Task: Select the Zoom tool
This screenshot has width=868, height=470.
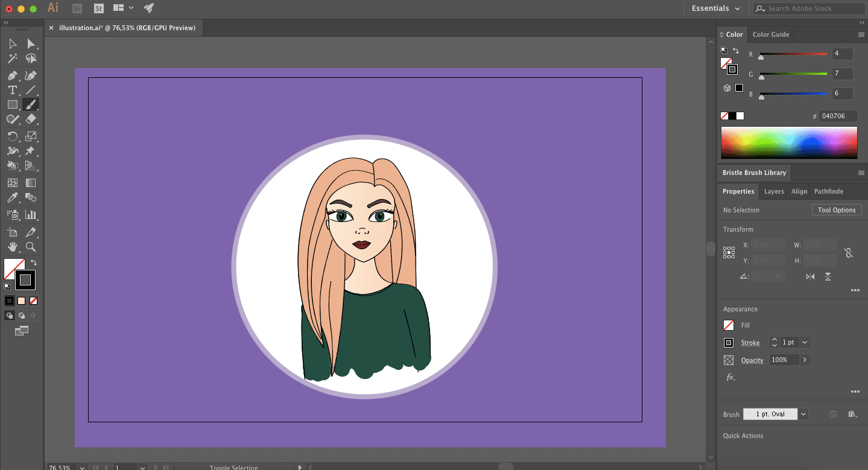Action: pyautogui.click(x=31, y=247)
